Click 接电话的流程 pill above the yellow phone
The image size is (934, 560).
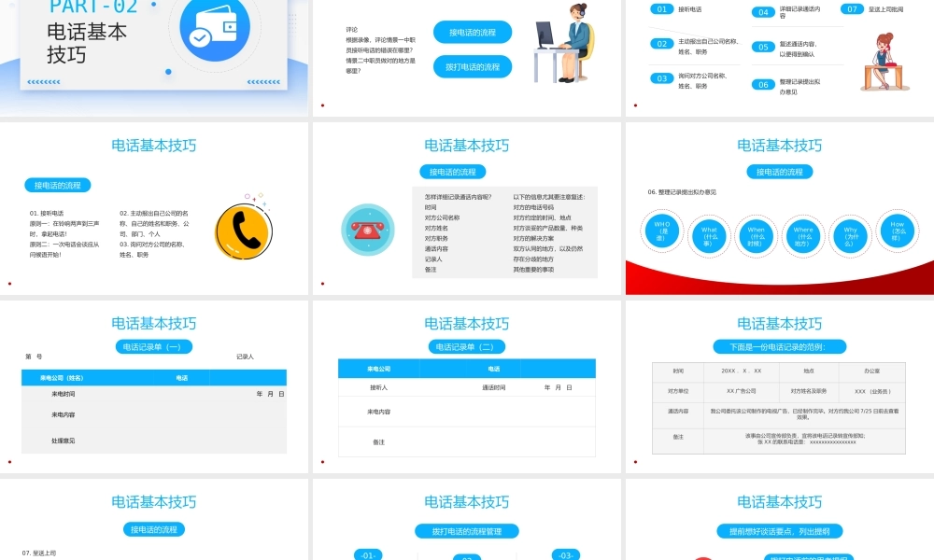(x=57, y=185)
